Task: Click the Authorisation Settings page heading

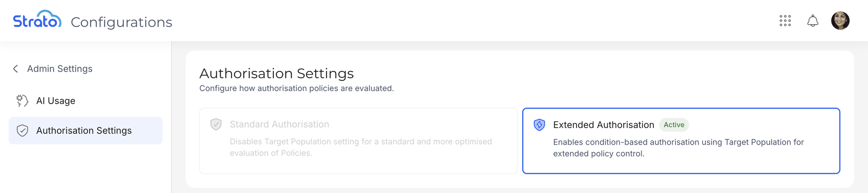Action: [277, 73]
